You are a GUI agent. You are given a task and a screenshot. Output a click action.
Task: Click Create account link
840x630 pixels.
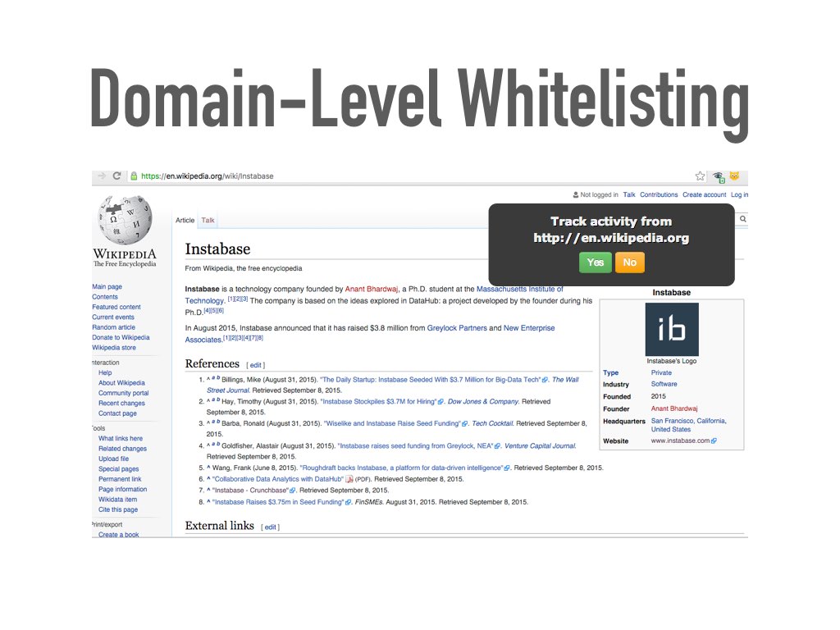[x=704, y=195]
